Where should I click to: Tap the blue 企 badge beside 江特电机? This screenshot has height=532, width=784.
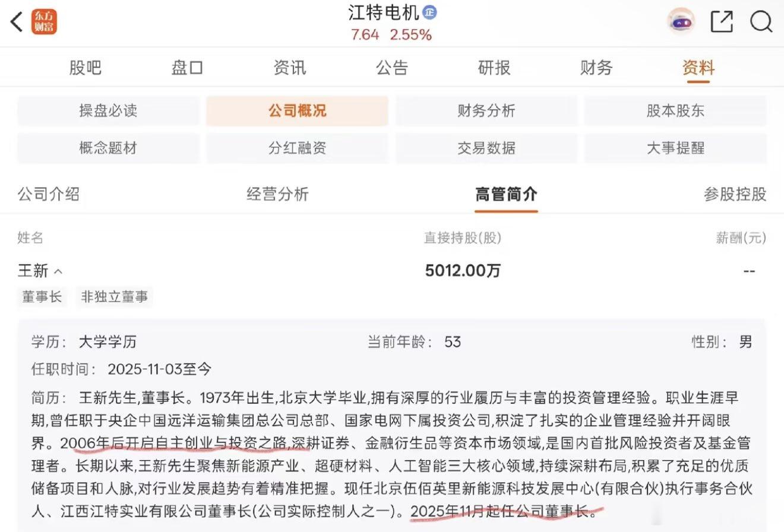tap(429, 12)
